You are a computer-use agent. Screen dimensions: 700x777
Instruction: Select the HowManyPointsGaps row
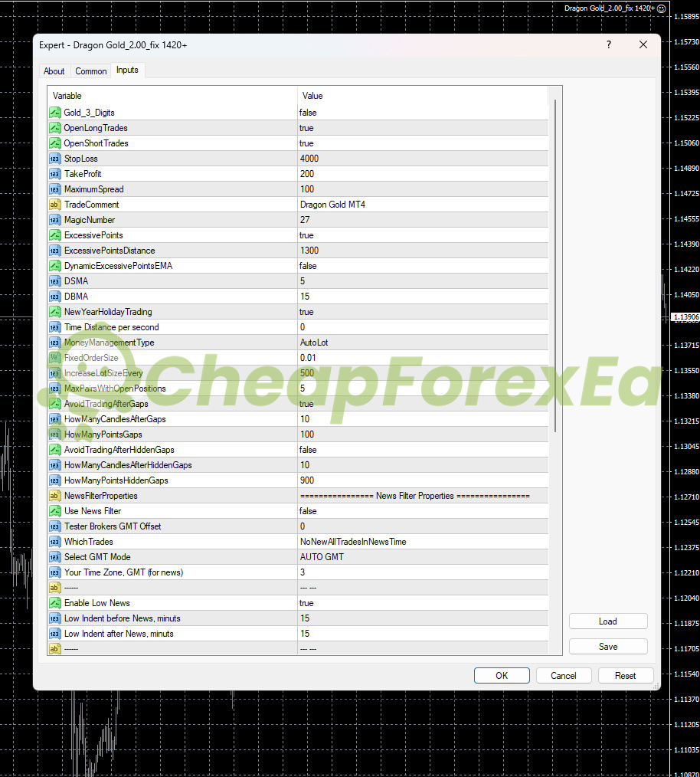click(298, 434)
